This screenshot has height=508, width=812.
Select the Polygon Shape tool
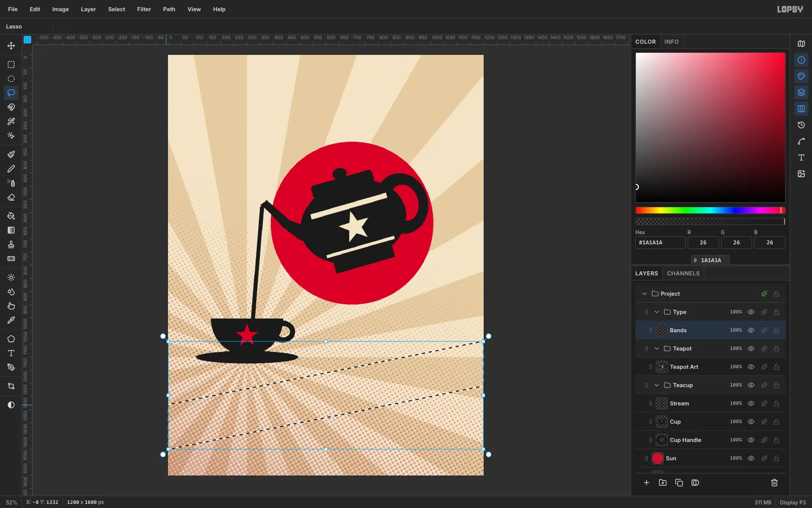point(11,339)
